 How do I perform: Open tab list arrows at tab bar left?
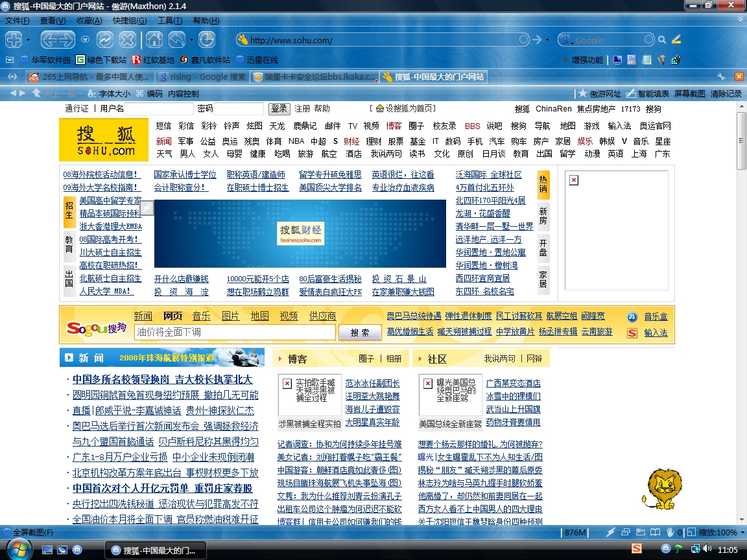[12, 76]
